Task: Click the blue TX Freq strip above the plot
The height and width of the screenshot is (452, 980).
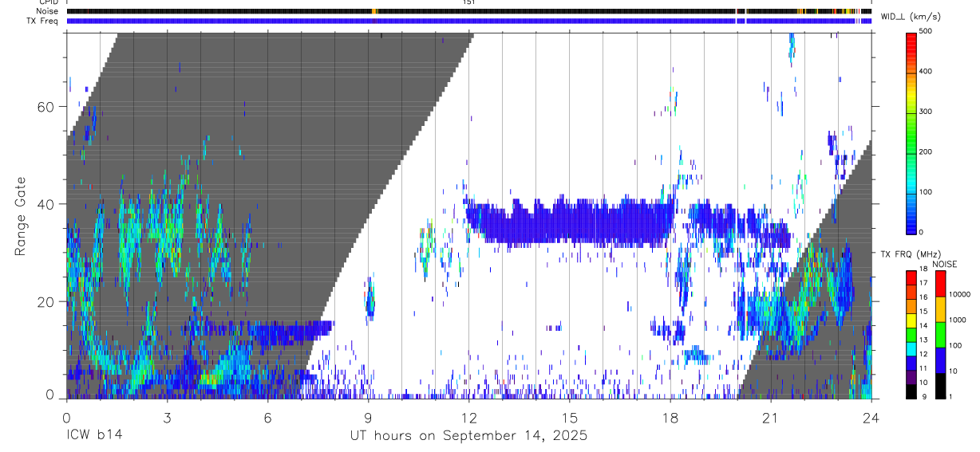Action: click(469, 21)
